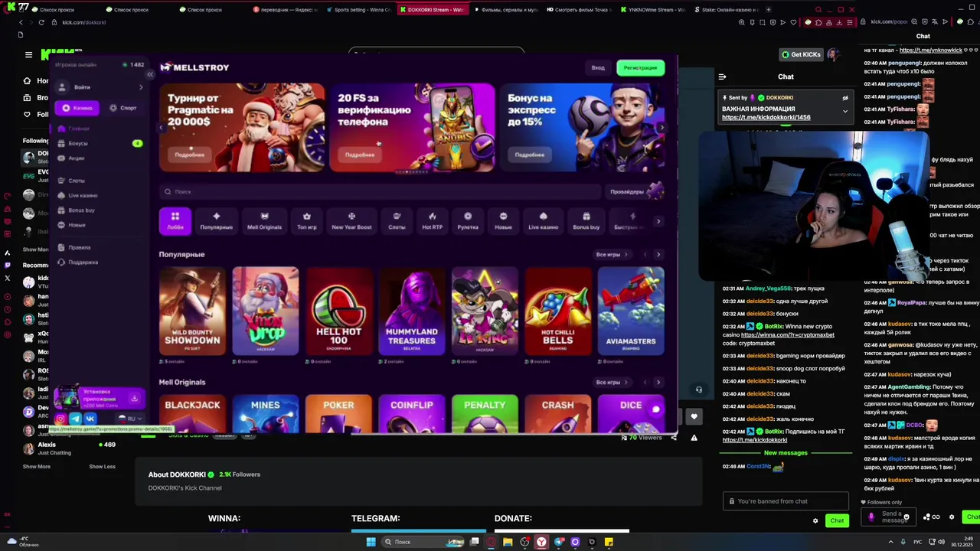This screenshot has width=980, height=551.
Task: Select the Слоты category tile
Action: (397, 220)
